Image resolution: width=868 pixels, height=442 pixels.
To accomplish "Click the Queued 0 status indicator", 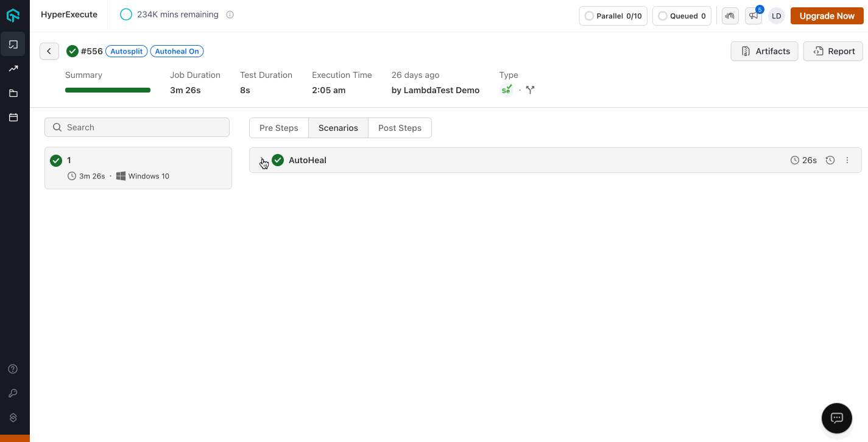I will (682, 16).
